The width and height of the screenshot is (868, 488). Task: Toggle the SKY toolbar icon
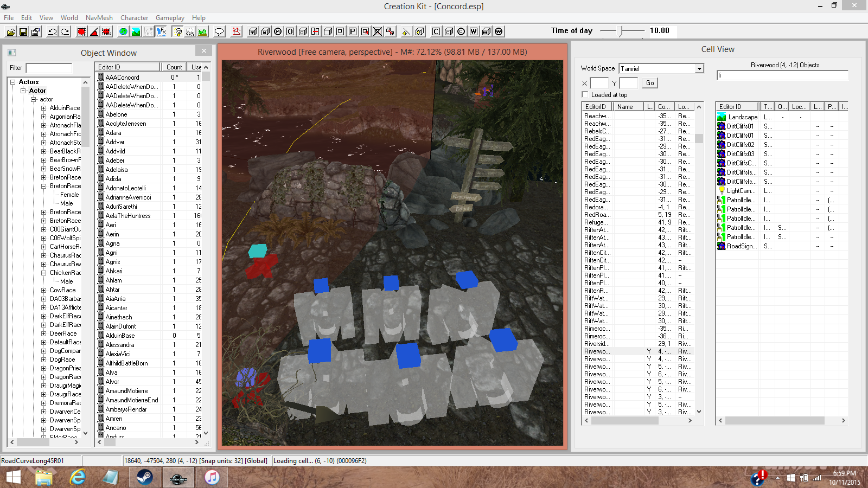pos(190,31)
